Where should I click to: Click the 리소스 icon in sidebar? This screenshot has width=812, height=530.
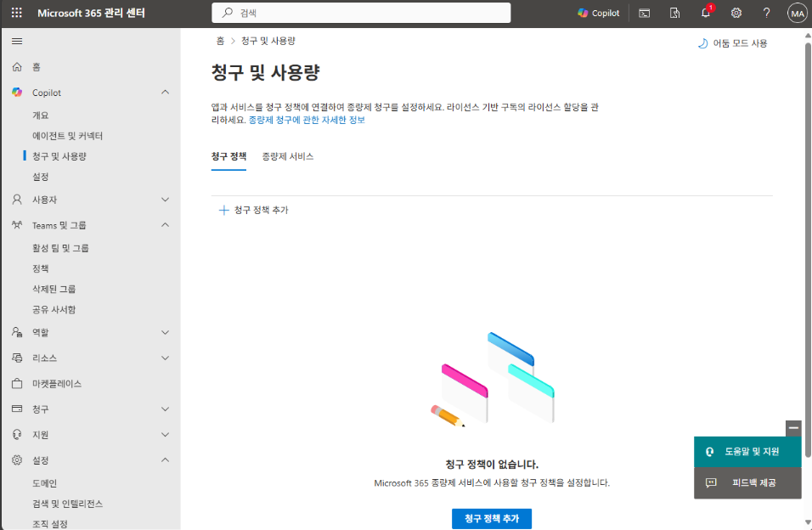coord(17,358)
